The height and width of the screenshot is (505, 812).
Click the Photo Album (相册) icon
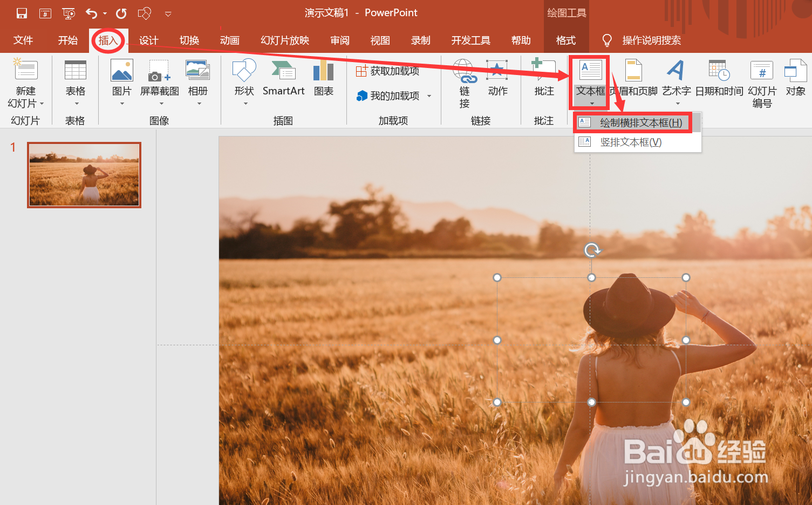pyautogui.click(x=198, y=70)
